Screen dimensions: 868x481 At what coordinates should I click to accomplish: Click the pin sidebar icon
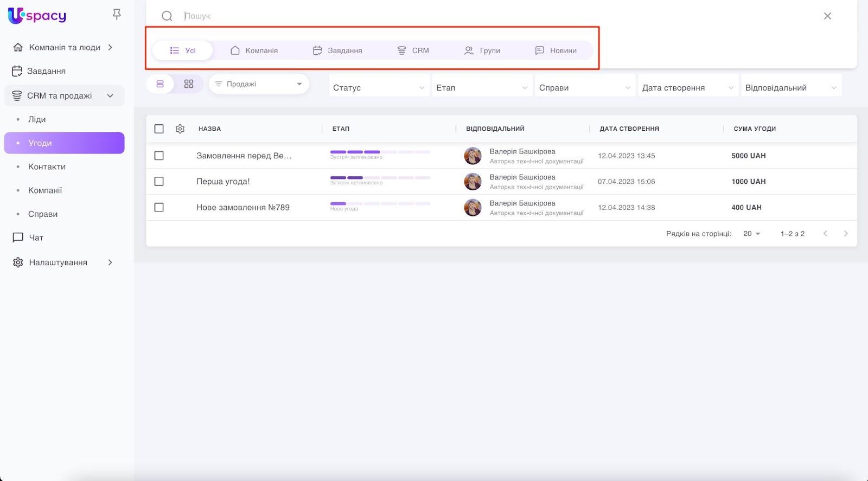click(x=117, y=15)
